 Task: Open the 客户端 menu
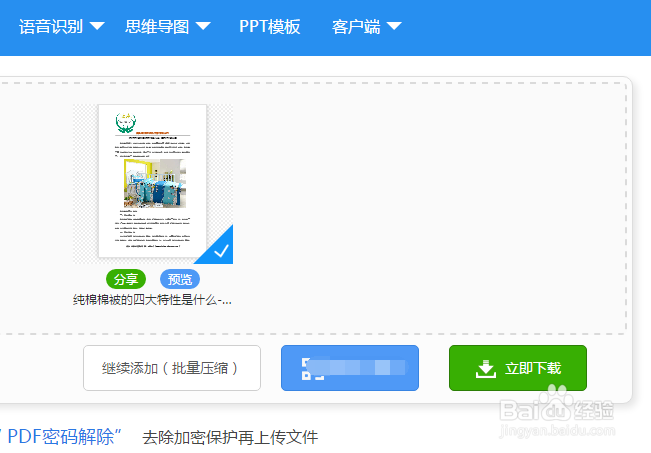click(x=356, y=27)
